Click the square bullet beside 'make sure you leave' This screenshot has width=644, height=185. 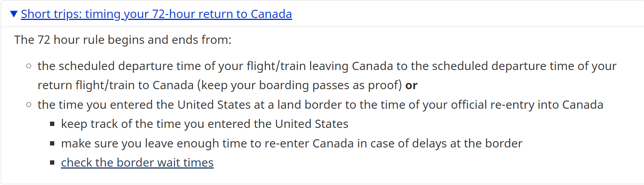pyautogui.click(x=52, y=144)
